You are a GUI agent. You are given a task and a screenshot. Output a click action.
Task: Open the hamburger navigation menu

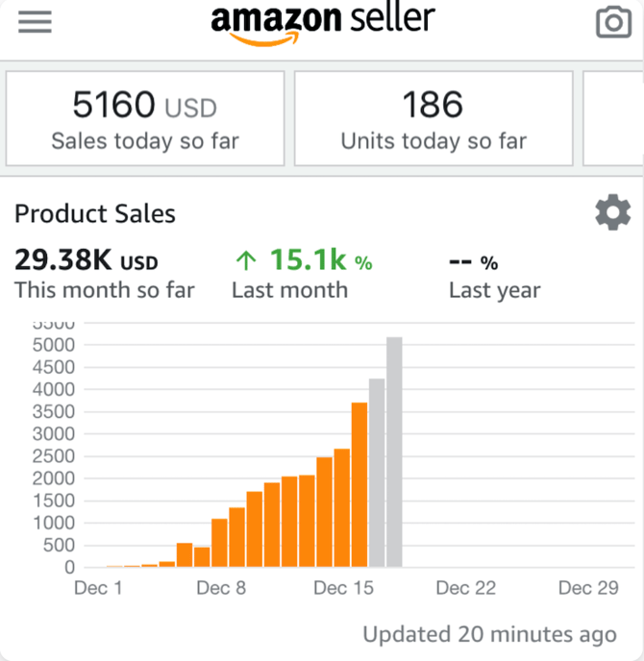click(35, 22)
